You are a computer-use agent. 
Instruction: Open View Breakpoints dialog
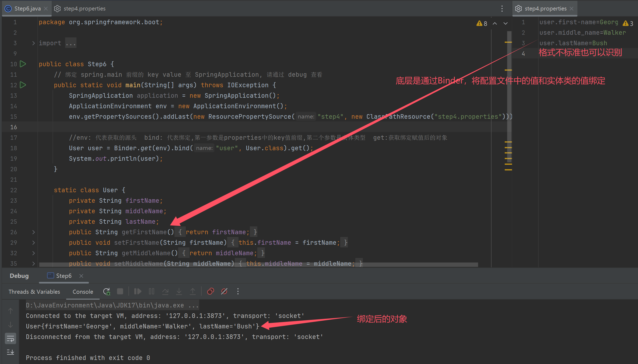tap(211, 292)
